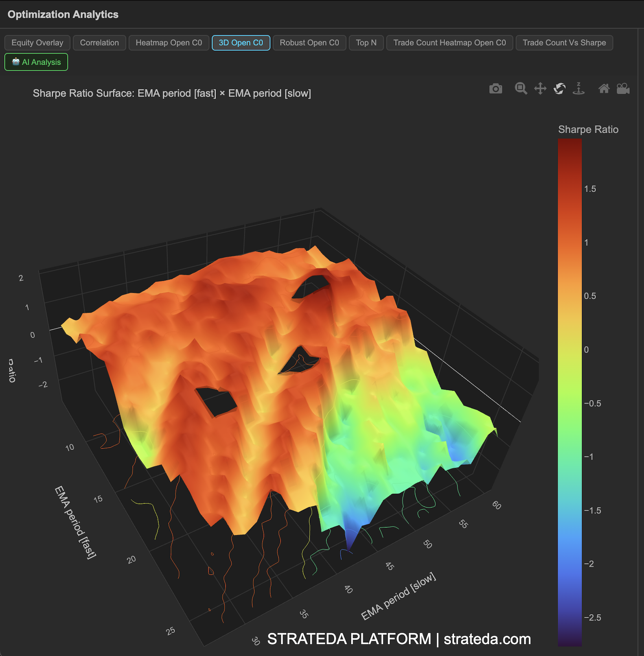Click the Optimization Analytics panel heading

63,15
